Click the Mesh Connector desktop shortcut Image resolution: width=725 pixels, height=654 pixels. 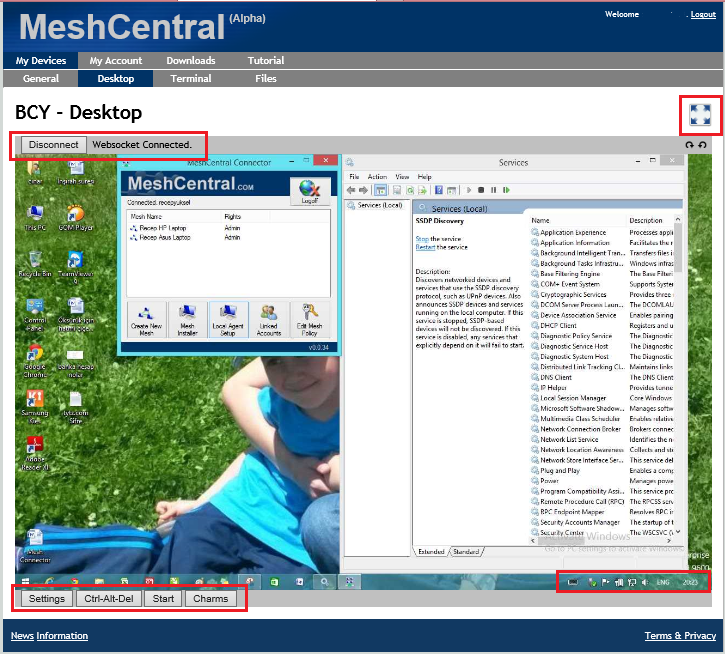pyautogui.click(x=35, y=546)
